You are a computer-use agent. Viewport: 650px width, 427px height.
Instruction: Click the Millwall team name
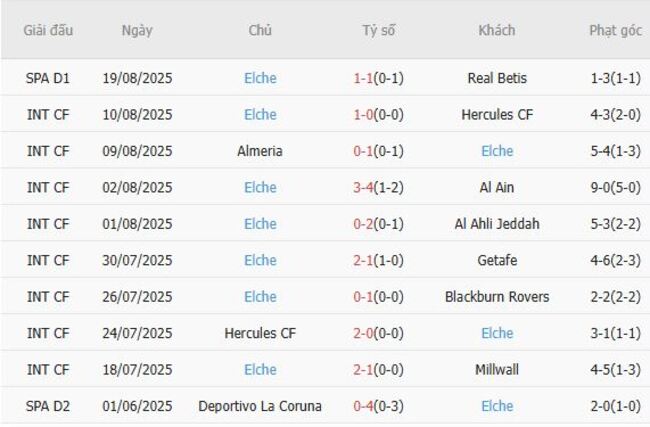click(x=497, y=370)
